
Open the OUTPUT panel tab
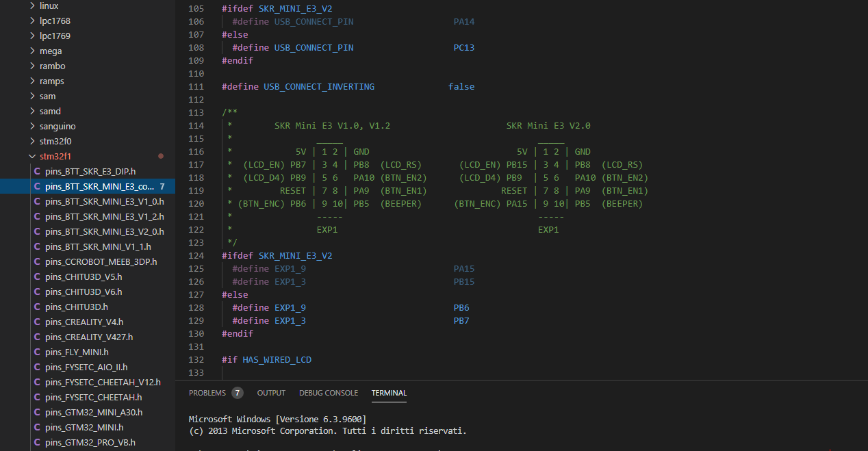coord(271,393)
